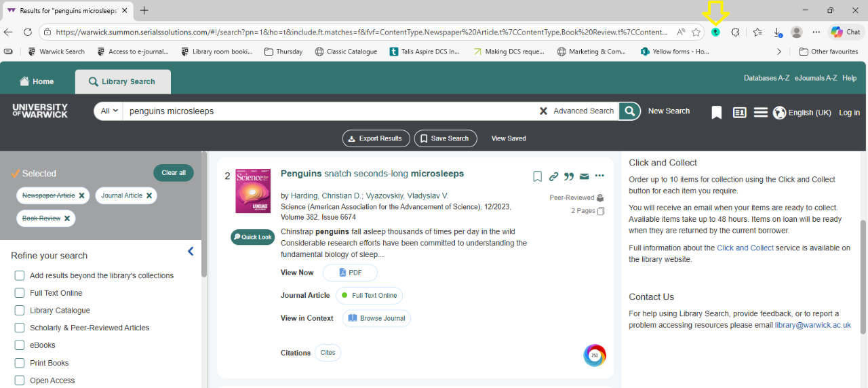Clear the search box with the X icon
The width and height of the screenshot is (868, 388).
(x=543, y=111)
